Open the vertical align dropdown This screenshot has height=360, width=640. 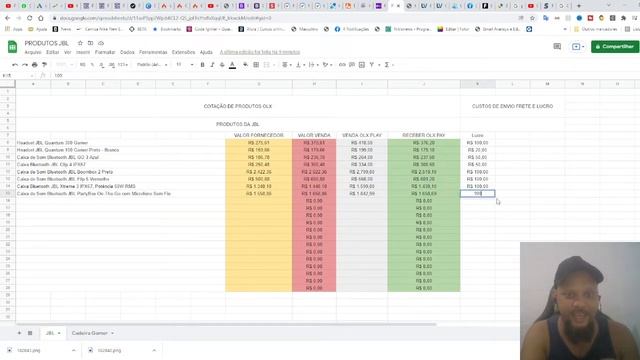click(300, 65)
